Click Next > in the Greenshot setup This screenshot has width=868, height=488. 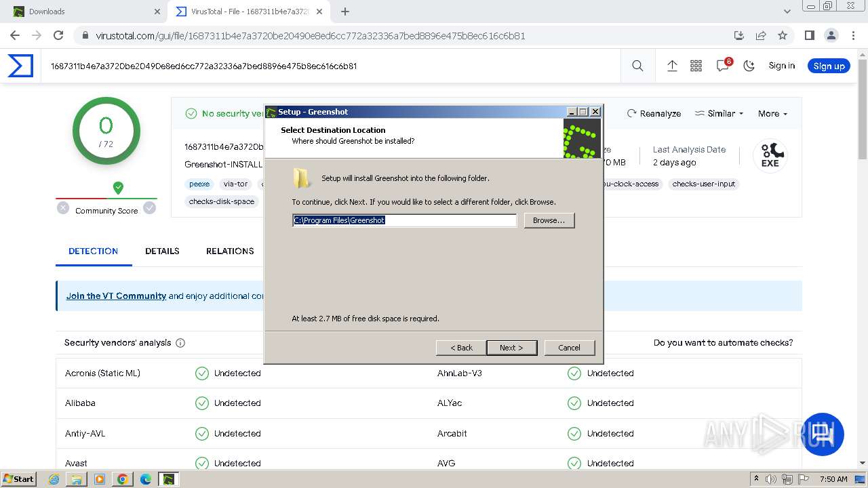pyautogui.click(x=511, y=348)
